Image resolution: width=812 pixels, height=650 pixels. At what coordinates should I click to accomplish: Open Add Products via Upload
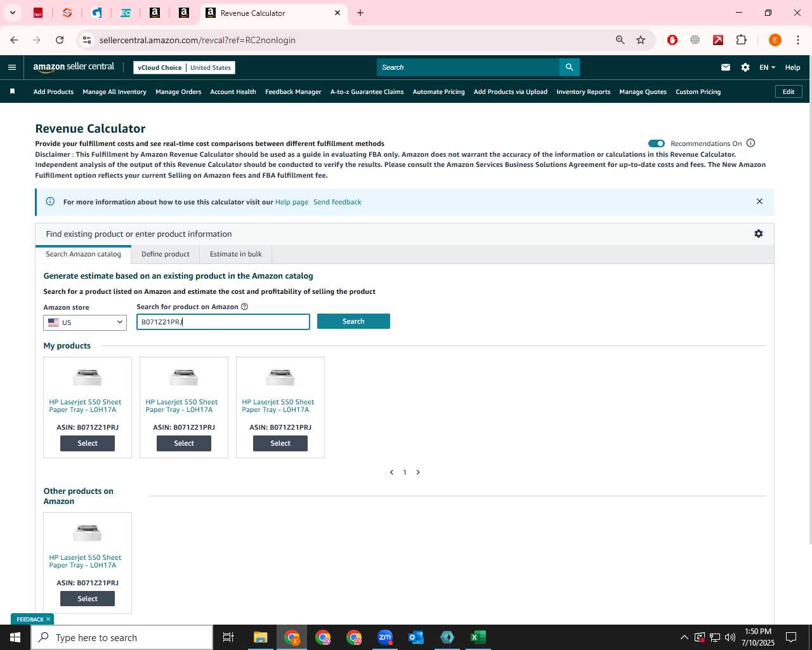point(510,91)
